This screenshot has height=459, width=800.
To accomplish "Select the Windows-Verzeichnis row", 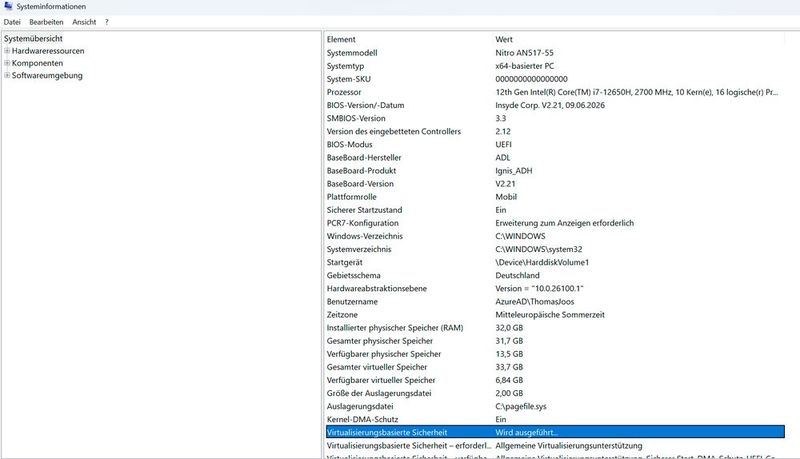I will pyautogui.click(x=555, y=236).
